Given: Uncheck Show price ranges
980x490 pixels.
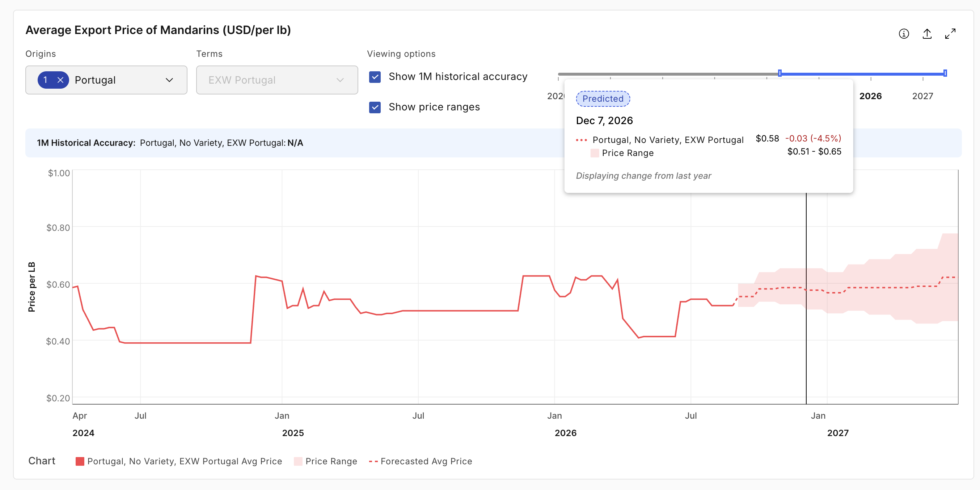Looking at the screenshot, I should [x=375, y=107].
